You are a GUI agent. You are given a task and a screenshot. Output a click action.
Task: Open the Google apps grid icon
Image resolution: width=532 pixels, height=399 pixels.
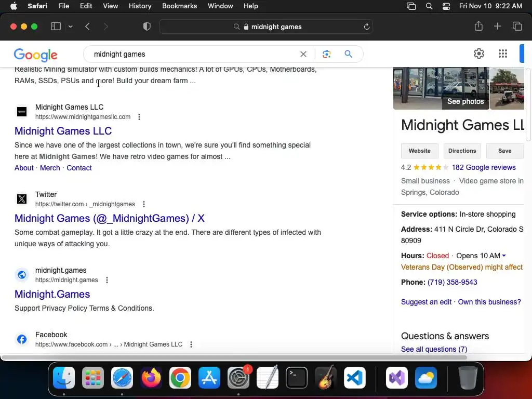(x=503, y=54)
